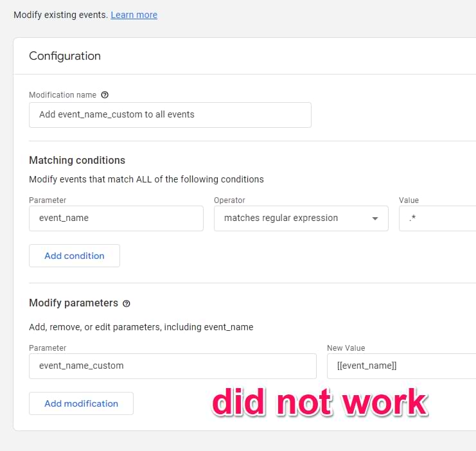
Task: Click the 'Modification name' field label
Action: [62, 95]
